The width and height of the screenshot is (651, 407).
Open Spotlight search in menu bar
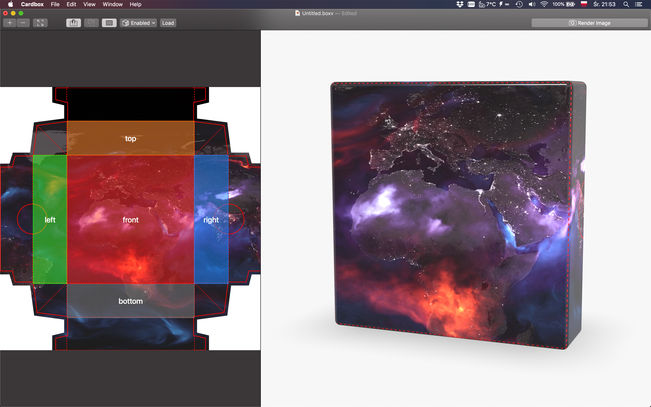625,5
